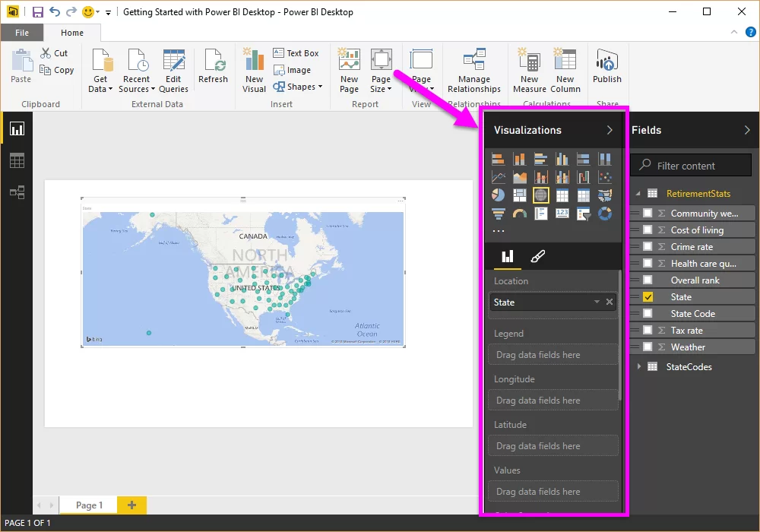The image size is (760, 532).
Task: Select the funnel chart visualization
Action: coord(498,214)
